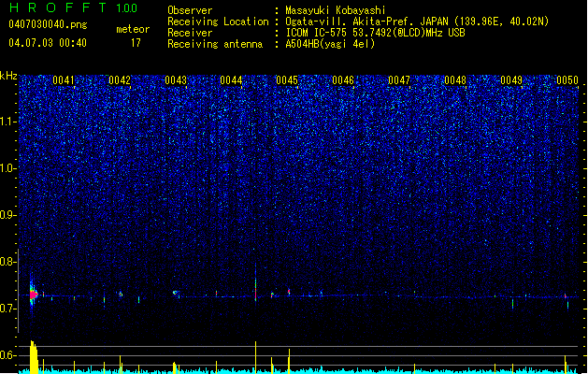Click the 0.8 frequency axis label
Image resolution: width=588 pixels, height=374 pixels.
point(7,262)
